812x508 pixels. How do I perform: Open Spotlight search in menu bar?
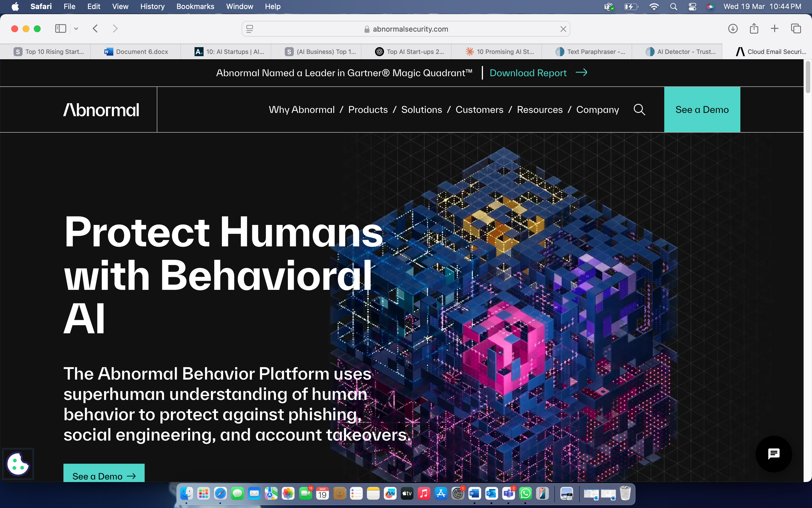[x=673, y=6]
